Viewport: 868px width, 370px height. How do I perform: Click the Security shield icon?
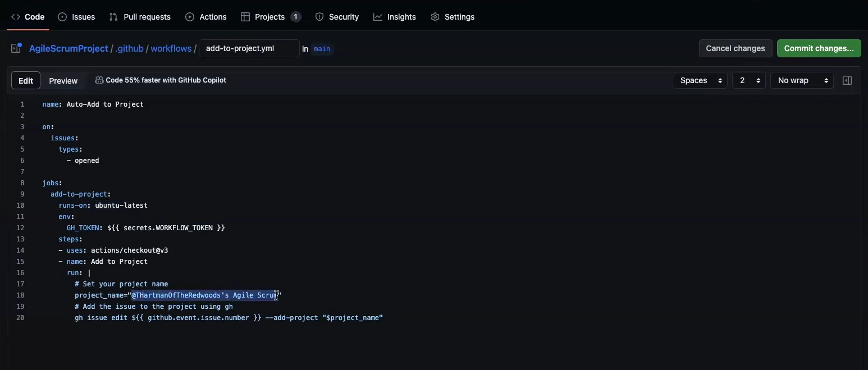319,17
